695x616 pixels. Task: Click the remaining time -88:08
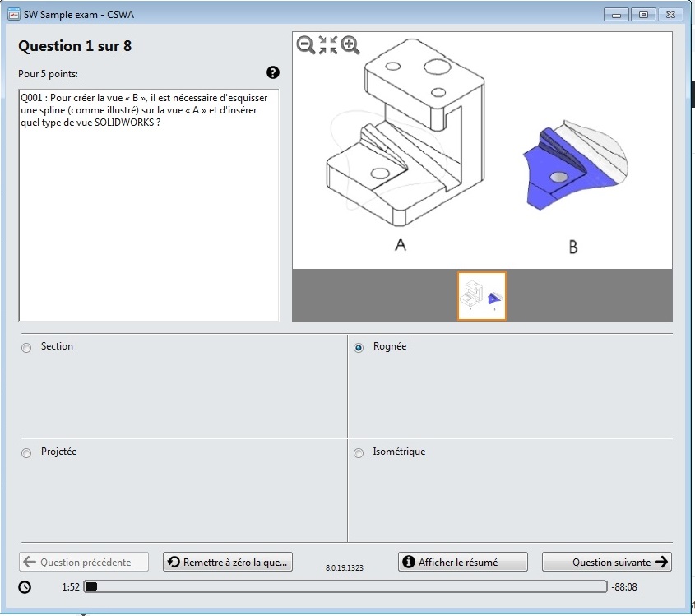(x=624, y=586)
